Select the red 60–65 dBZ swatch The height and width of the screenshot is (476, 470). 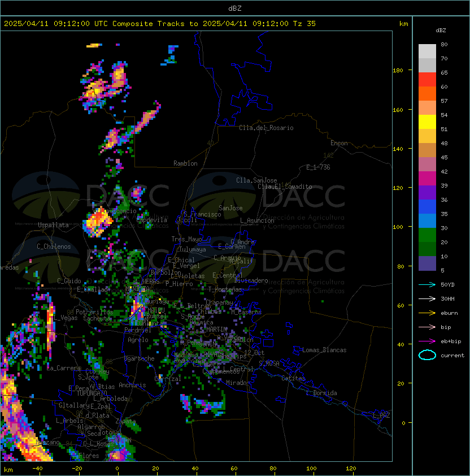(427, 80)
